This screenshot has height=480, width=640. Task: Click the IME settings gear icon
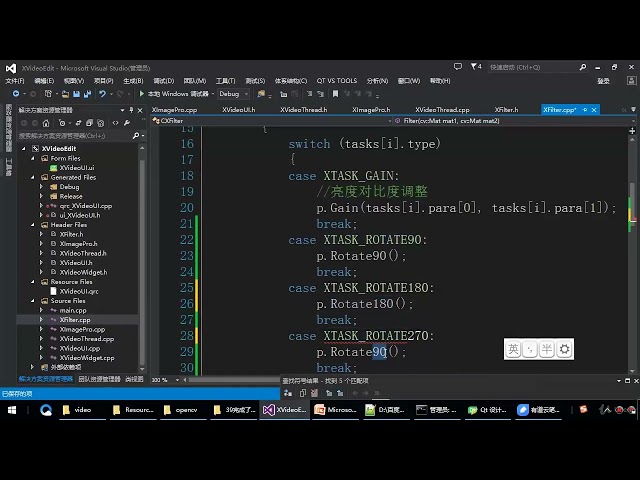pyautogui.click(x=565, y=349)
